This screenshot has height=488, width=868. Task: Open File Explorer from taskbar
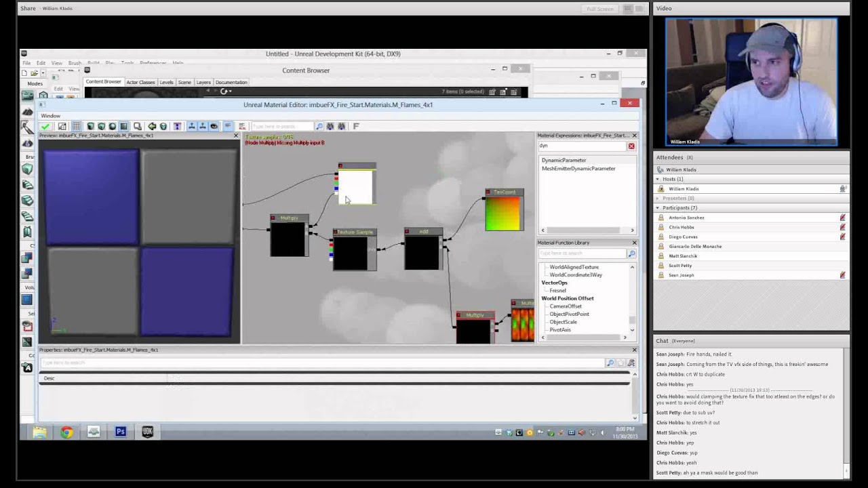click(39, 432)
